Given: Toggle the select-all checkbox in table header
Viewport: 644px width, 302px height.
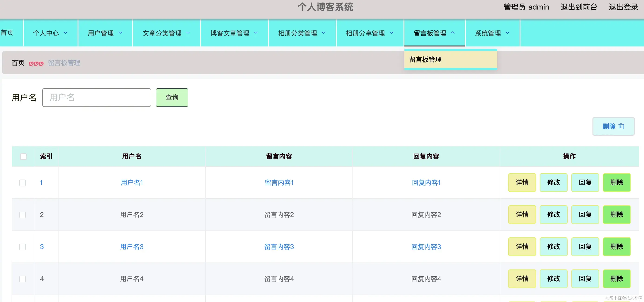Looking at the screenshot, I should pyautogui.click(x=23, y=156).
